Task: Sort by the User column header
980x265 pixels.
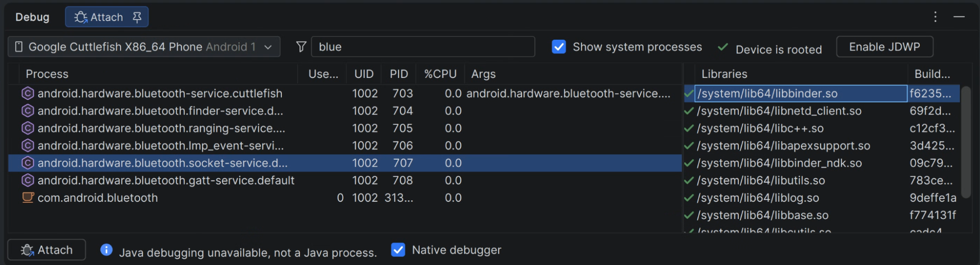Action: point(323,74)
